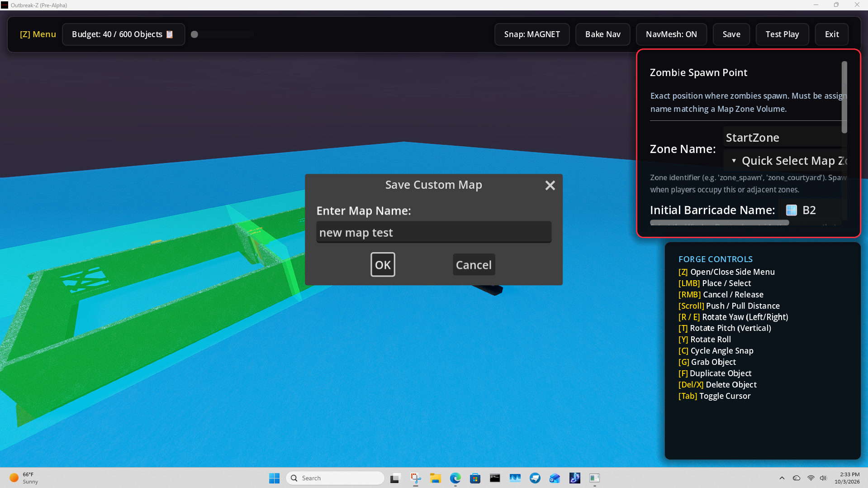This screenshot has height=488, width=868.
Task: Open the 66°F Sunny weather widget
Action: tap(24, 478)
